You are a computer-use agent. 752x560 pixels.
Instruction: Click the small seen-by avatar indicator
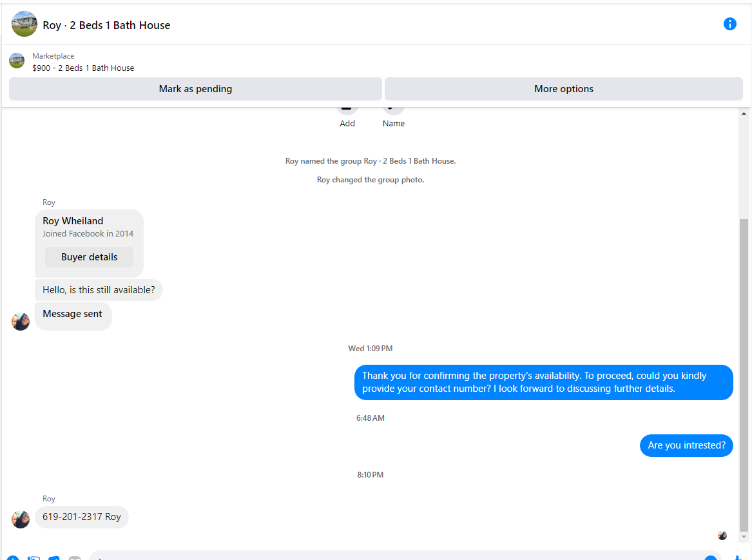722,535
